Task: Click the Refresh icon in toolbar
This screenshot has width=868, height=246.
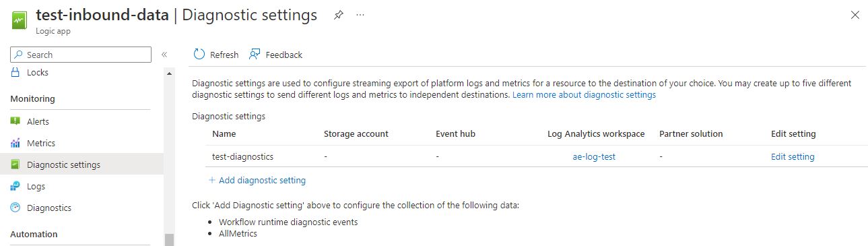Action: point(199,55)
